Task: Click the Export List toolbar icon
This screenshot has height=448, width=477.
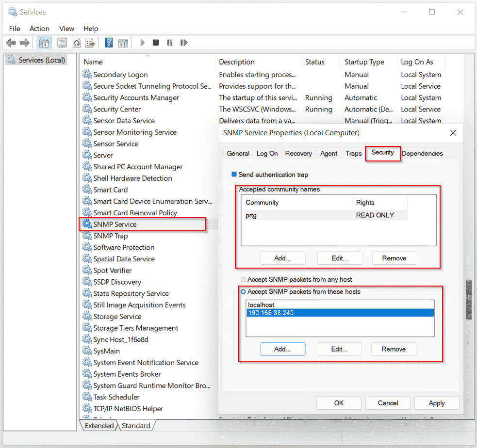Action: tap(90, 43)
